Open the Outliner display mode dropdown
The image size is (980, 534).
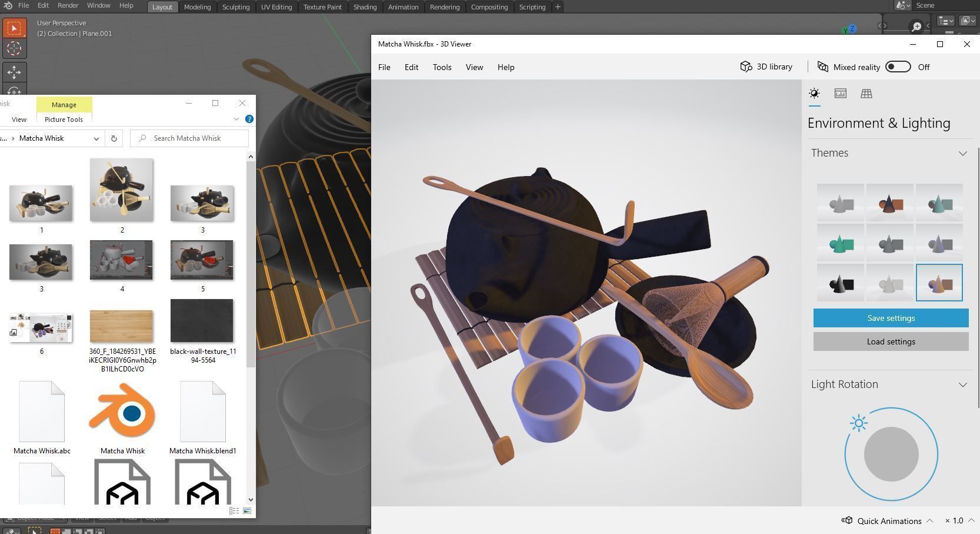(968, 21)
